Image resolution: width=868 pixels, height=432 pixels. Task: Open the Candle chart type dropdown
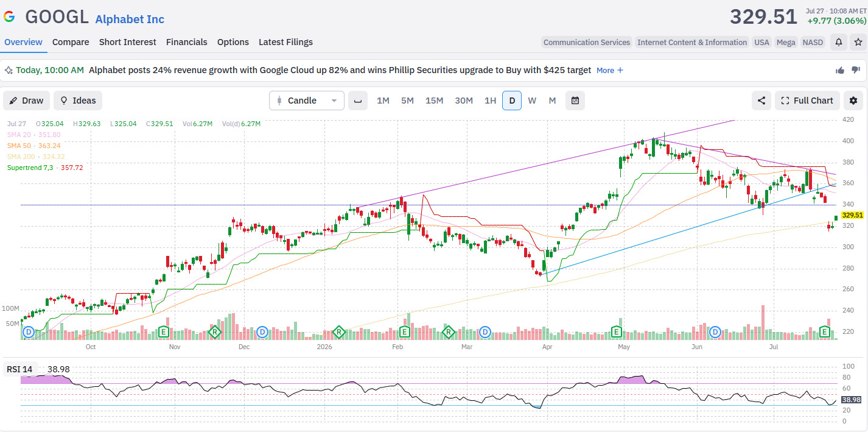coord(307,101)
